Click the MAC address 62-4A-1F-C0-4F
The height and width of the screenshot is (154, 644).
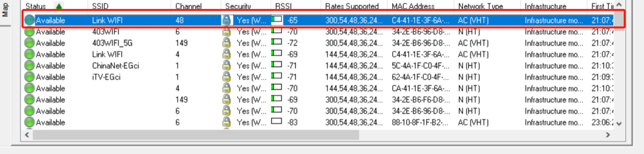coord(421,77)
